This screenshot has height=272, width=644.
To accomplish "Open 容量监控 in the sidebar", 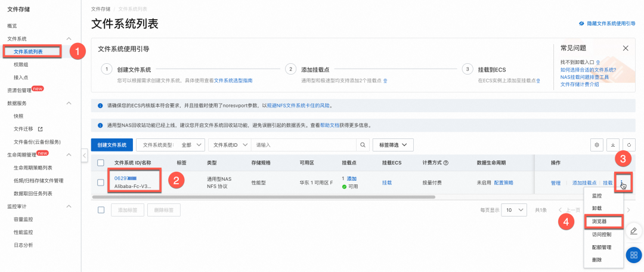I will coord(23,220).
